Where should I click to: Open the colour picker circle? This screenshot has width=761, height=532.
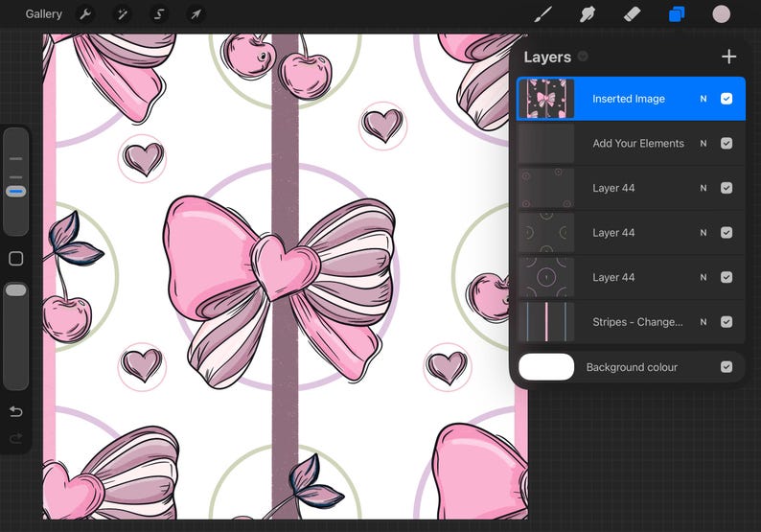tap(721, 14)
